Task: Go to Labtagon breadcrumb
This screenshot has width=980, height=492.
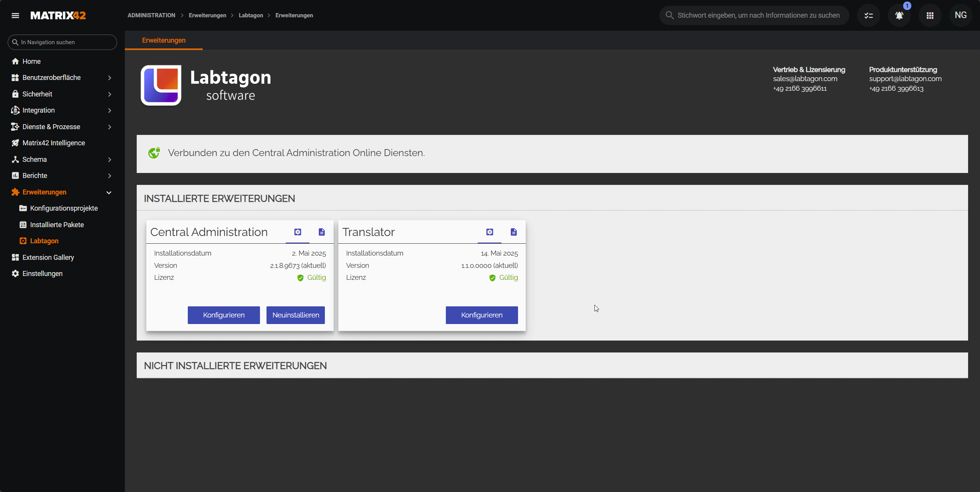Action: 251,15
